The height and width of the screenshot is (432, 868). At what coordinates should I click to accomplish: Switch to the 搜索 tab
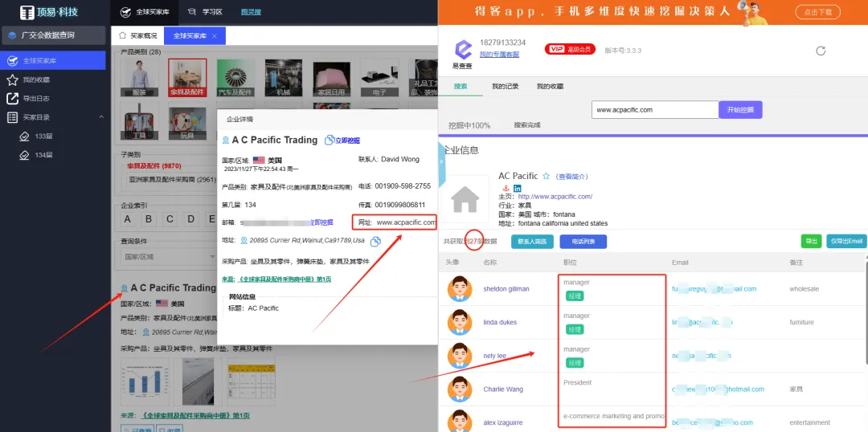461,86
